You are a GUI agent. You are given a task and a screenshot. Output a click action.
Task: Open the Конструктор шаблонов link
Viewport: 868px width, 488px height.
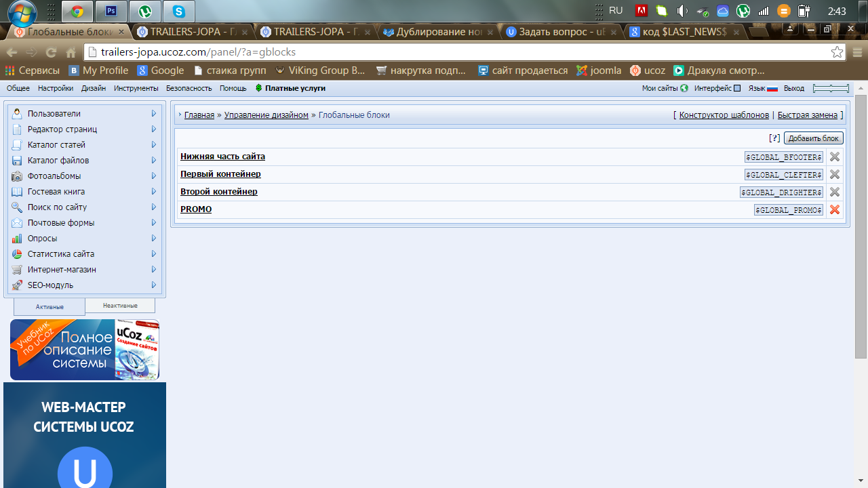[724, 115]
